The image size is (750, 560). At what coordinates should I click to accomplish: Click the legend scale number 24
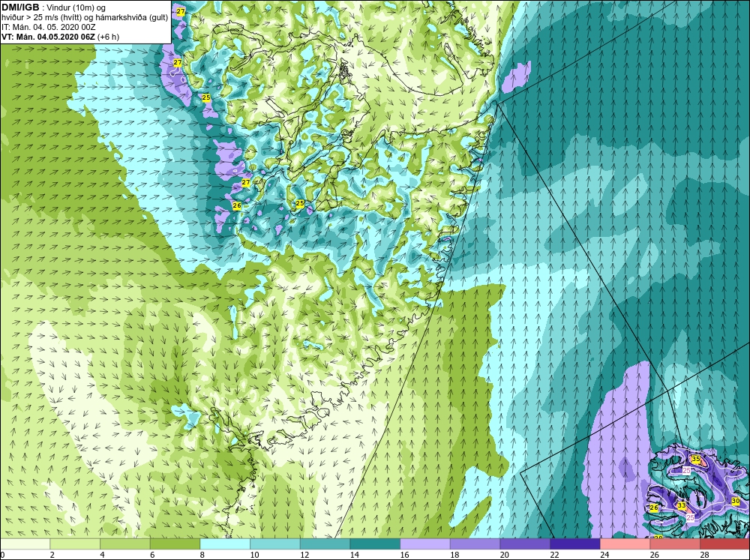tap(604, 555)
